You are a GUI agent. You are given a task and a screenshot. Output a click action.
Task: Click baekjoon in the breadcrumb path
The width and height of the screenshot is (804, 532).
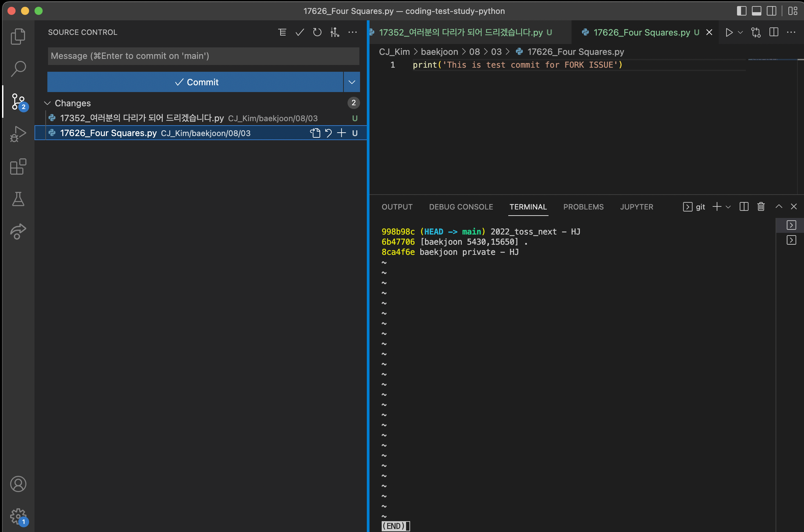(439, 51)
